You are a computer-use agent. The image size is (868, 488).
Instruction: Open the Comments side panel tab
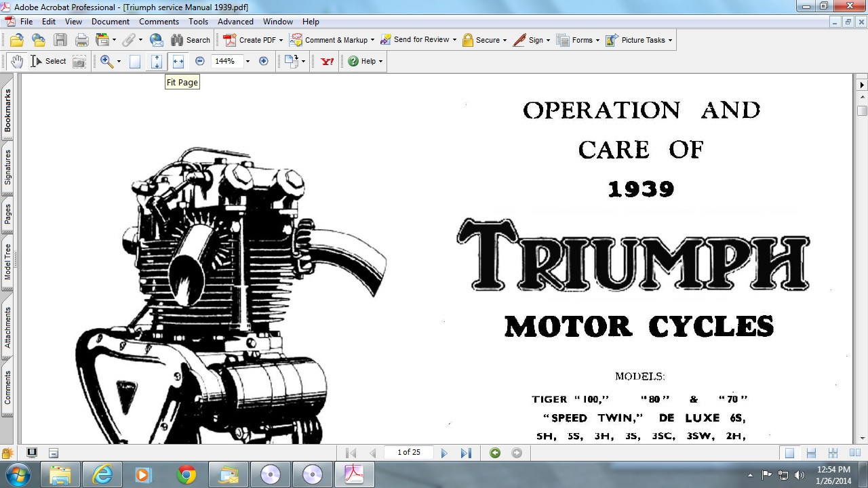pos(7,388)
